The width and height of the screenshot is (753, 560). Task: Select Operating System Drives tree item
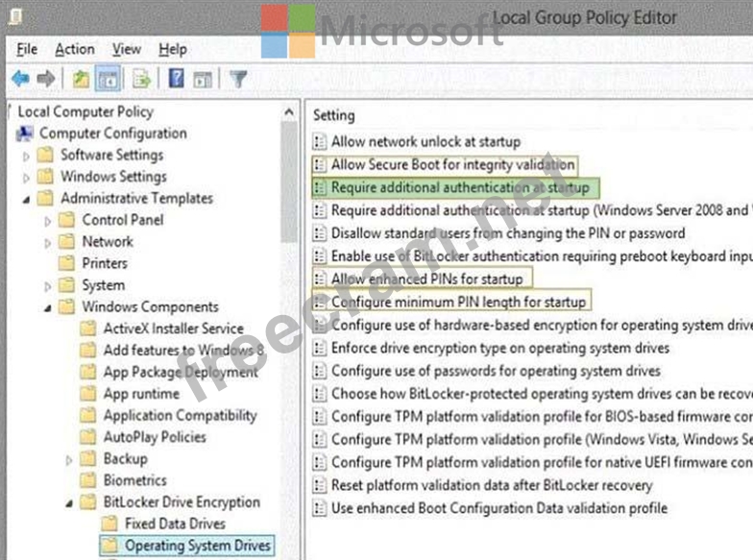186,546
